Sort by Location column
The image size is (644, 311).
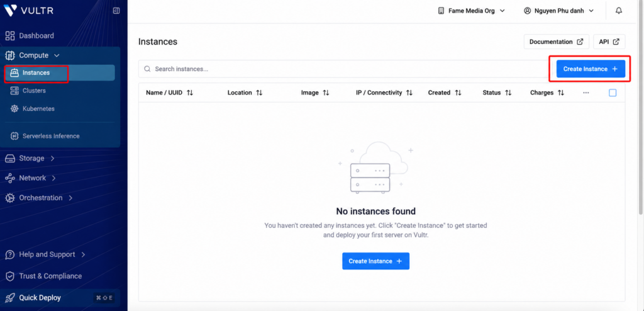pyautogui.click(x=245, y=93)
